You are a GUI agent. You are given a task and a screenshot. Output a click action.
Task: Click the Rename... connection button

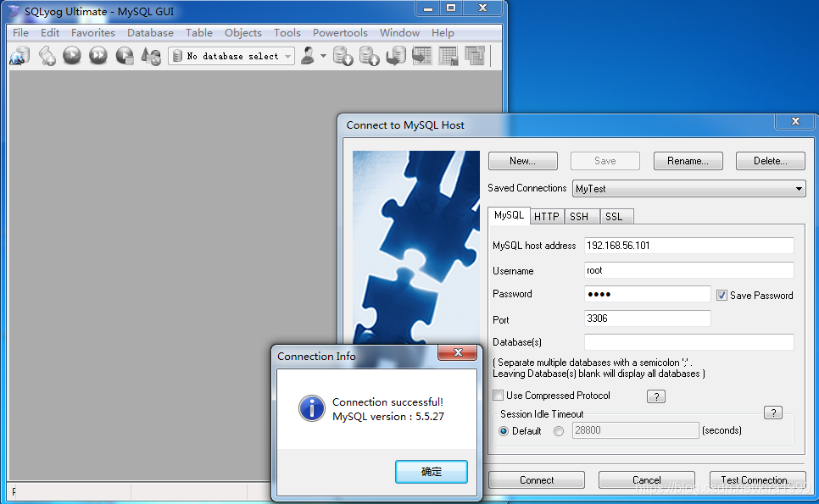pyautogui.click(x=688, y=161)
